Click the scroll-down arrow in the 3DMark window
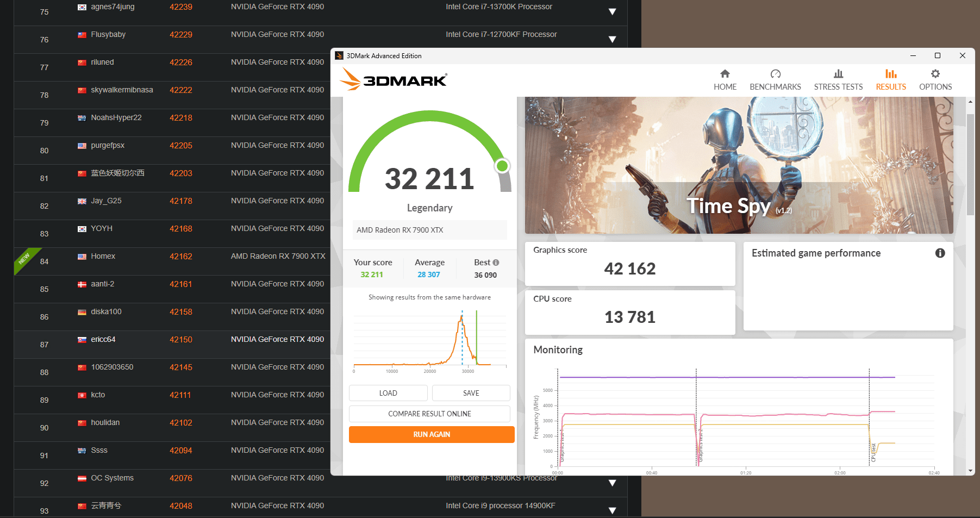The image size is (980, 518). (970, 471)
